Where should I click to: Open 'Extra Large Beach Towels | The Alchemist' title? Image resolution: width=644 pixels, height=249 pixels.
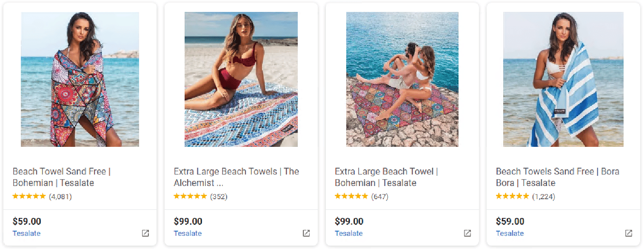[236, 177]
